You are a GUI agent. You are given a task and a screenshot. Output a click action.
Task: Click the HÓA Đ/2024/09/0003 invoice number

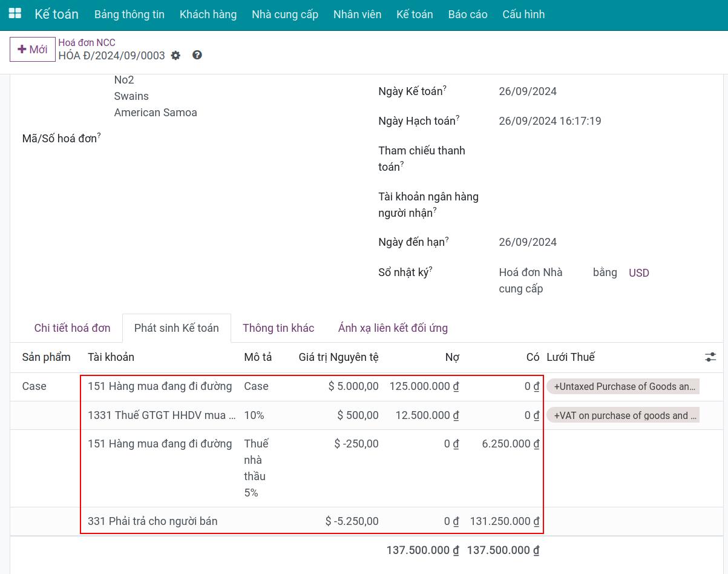[x=112, y=56]
